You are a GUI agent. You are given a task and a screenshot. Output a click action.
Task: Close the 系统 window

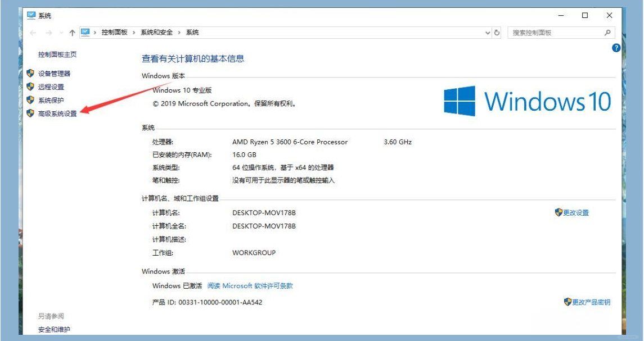[610, 16]
